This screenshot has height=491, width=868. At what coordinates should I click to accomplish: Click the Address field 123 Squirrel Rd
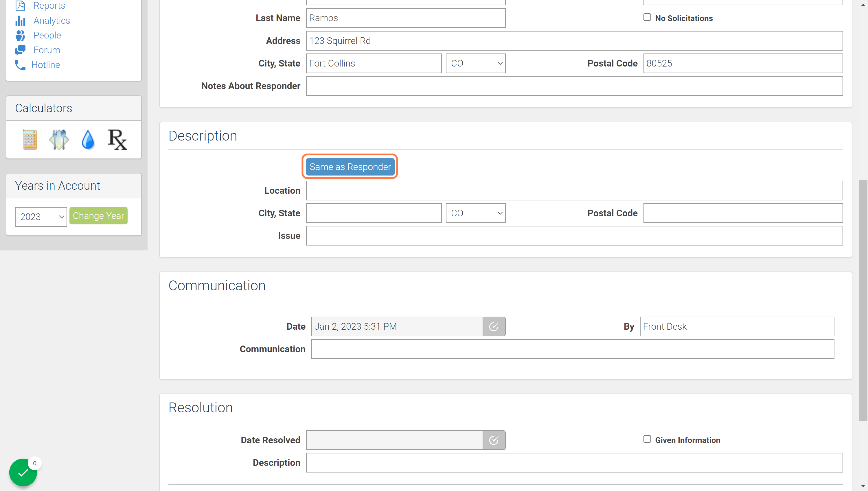(x=575, y=41)
